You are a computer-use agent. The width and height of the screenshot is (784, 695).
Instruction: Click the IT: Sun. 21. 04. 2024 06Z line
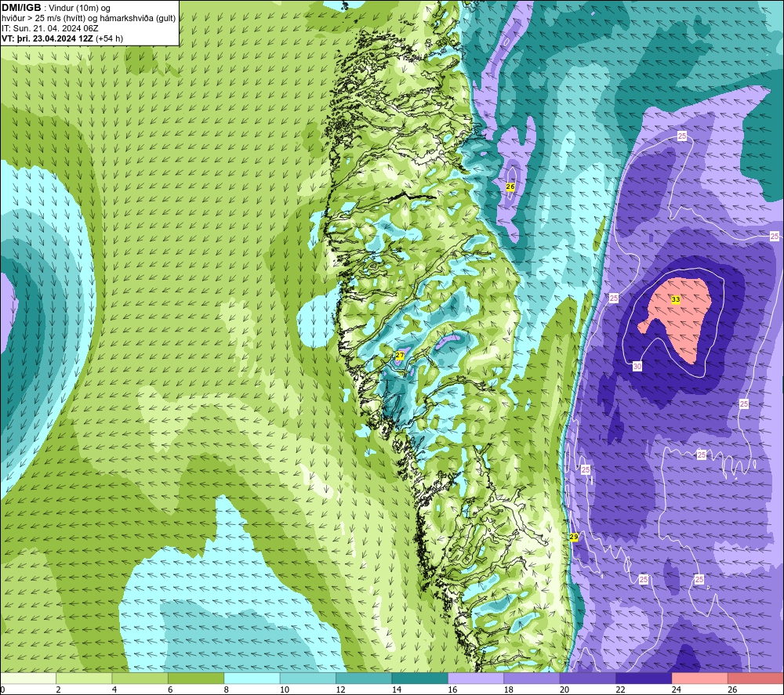[49, 28]
